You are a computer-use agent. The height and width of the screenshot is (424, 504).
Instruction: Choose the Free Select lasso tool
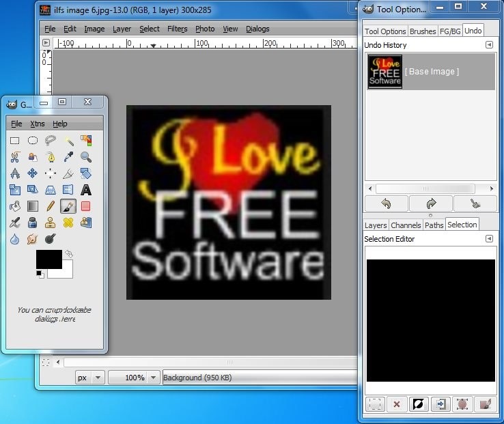[50, 141]
